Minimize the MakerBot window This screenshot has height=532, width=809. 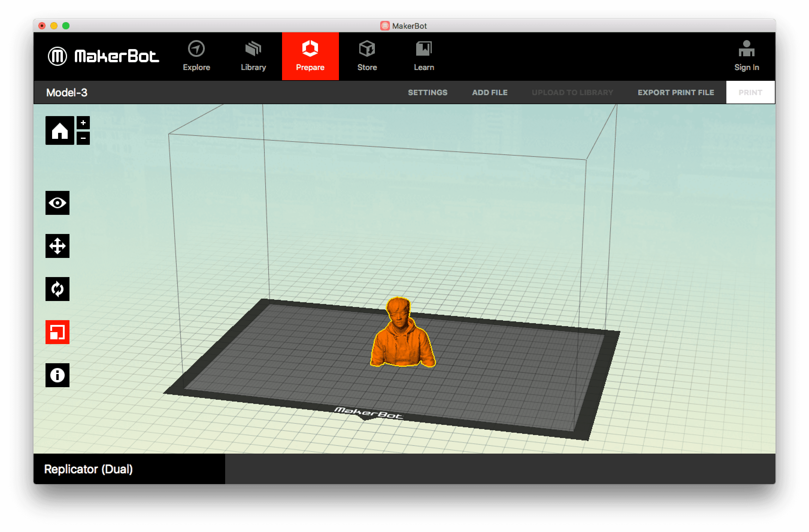[54, 26]
